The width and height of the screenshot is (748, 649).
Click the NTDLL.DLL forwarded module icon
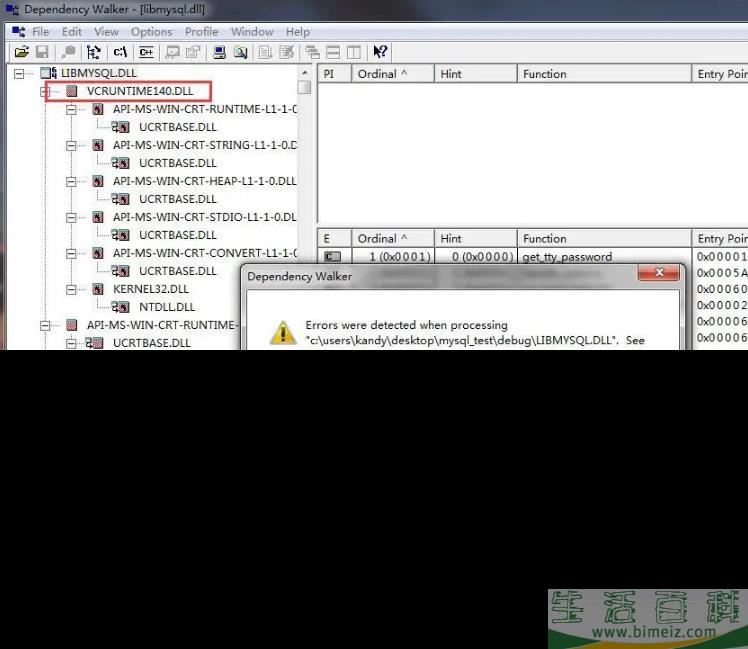click(x=120, y=307)
